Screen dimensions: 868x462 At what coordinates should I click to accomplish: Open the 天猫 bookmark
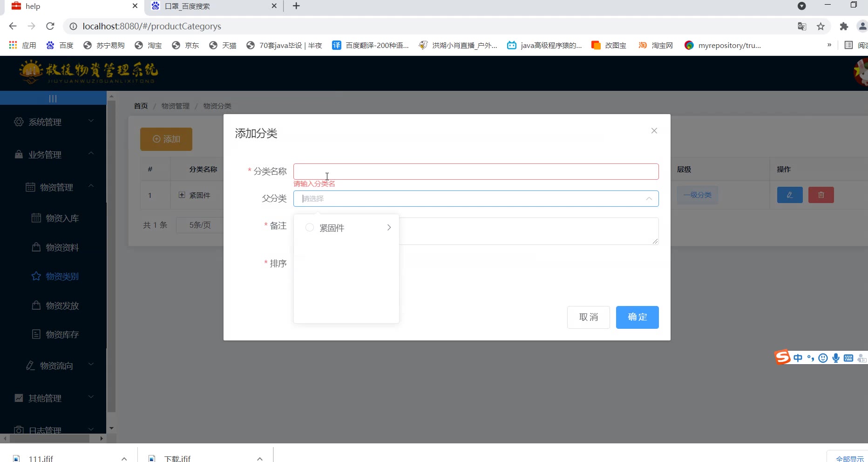223,45
